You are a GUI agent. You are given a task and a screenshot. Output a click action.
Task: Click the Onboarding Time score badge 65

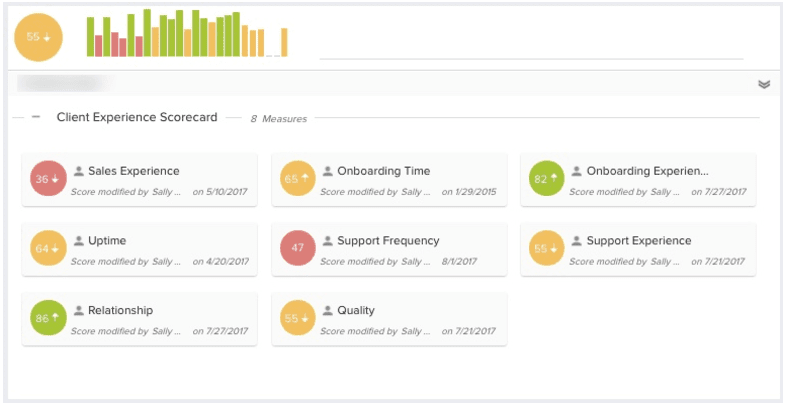(x=297, y=179)
